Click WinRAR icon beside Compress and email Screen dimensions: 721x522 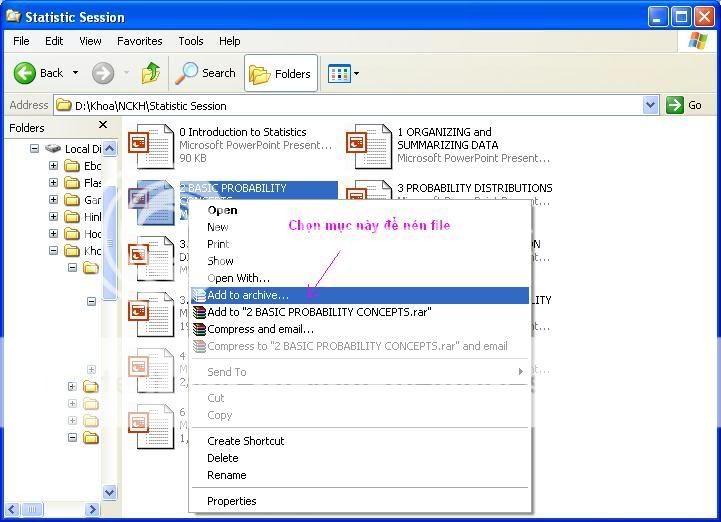[x=199, y=329]
